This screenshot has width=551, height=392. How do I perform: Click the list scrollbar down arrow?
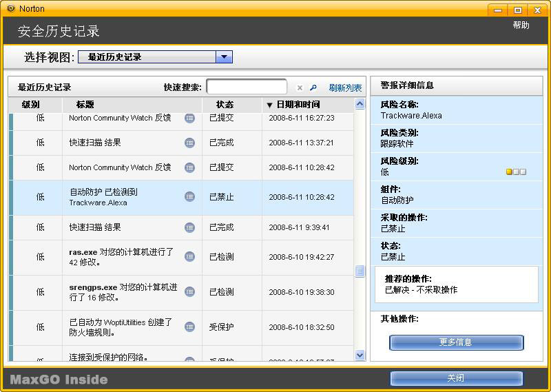tap(360, 355)
